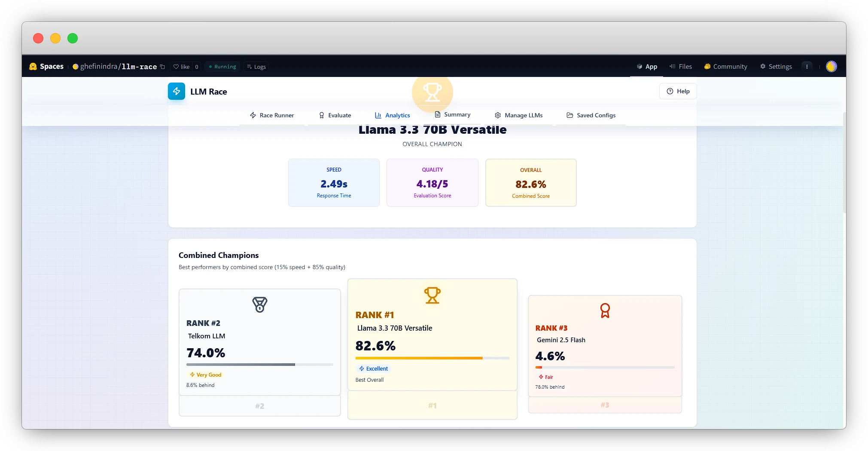Click the red ribbon icon in Rank #3 card
868x451 pixels.
pyautogui.click(x=605, y=310)
